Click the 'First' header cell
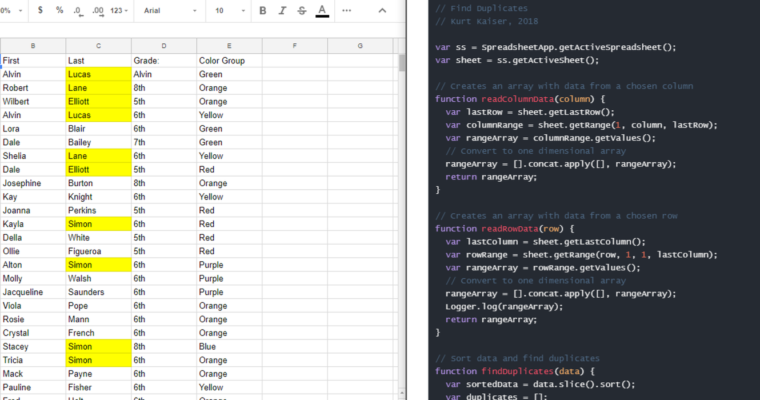The width and height of the screenshot is (760, 400). point(33,61)
